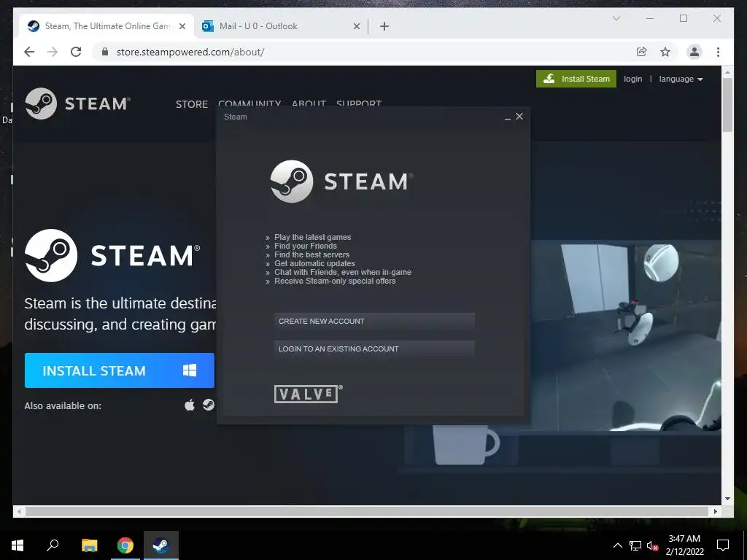Click the Valve logo in dialog
This screenshot has height=560, width=747.
click(x=308, y=394)
